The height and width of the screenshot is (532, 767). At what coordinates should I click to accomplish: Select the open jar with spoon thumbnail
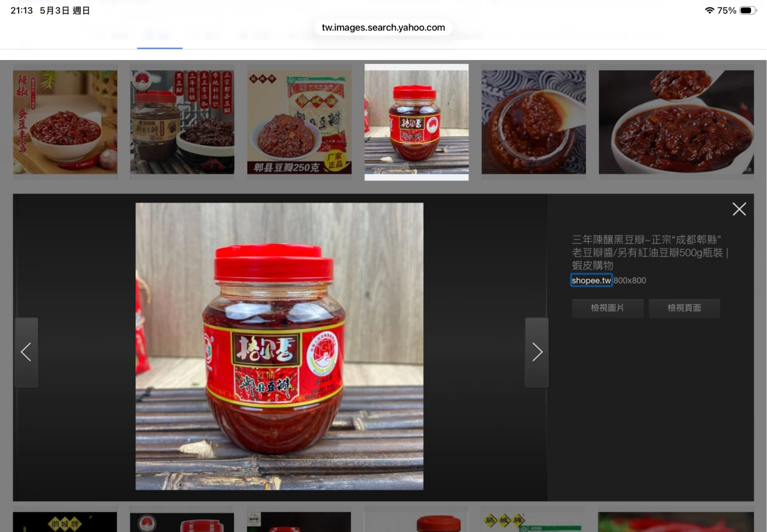(534, 122)
